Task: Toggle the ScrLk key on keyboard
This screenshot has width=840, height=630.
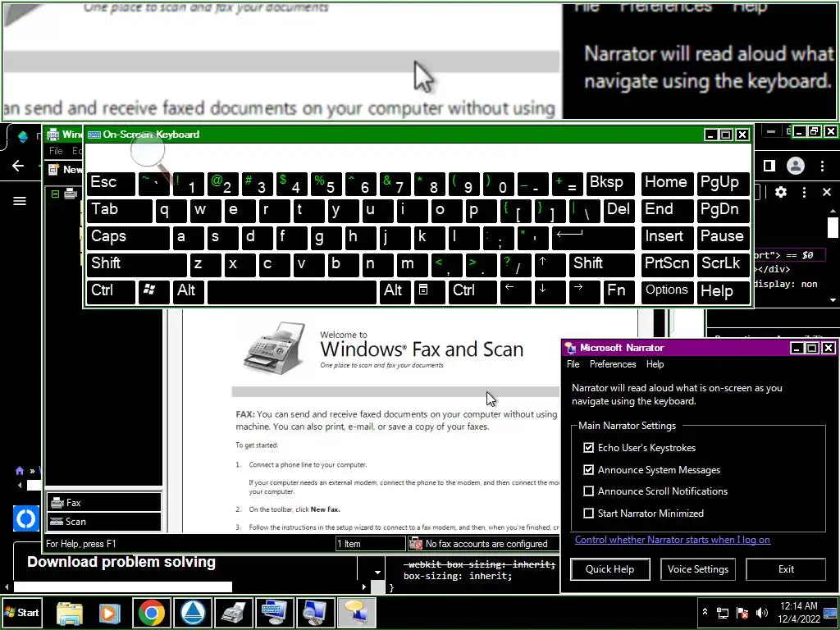Action: pos(724,264)
